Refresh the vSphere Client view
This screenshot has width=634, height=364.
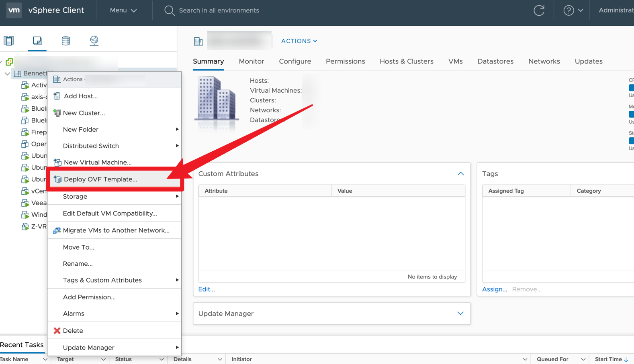point(539,10)
